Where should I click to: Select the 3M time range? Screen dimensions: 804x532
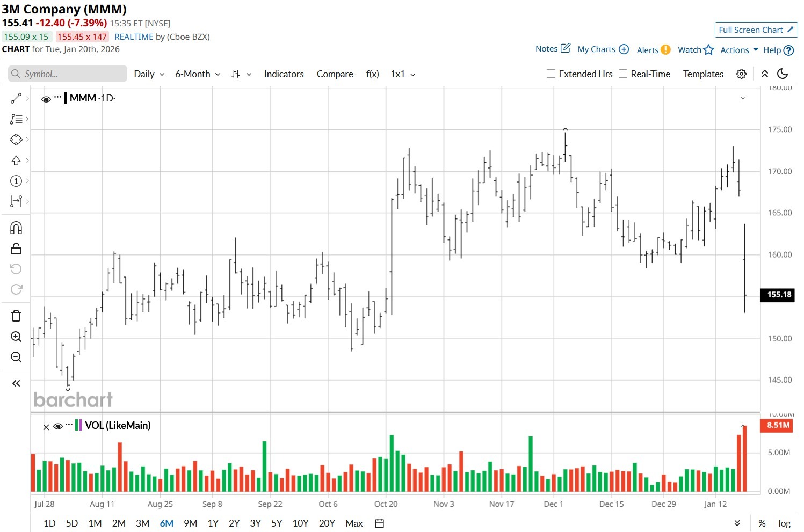click(142, 523)
